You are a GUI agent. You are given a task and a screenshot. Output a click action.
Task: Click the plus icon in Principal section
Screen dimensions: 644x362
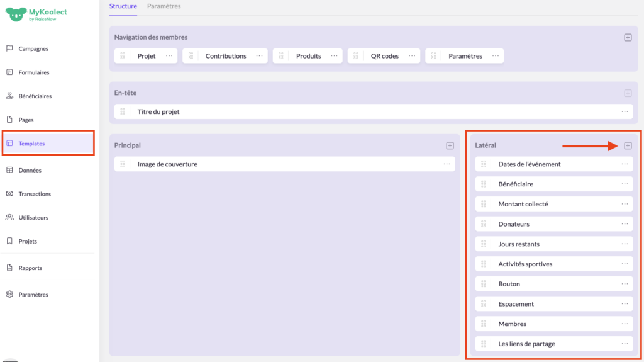click(x=450, y=145)
